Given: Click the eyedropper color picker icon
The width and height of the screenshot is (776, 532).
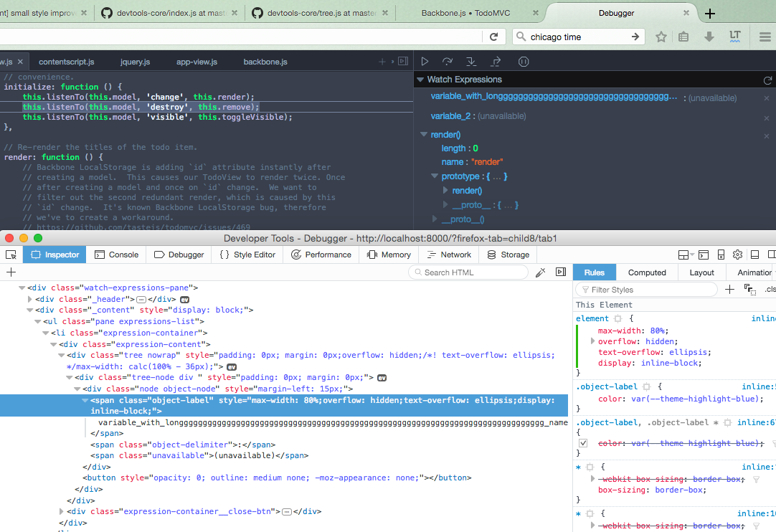Looking at the screenshot, I should click(541, 272).
